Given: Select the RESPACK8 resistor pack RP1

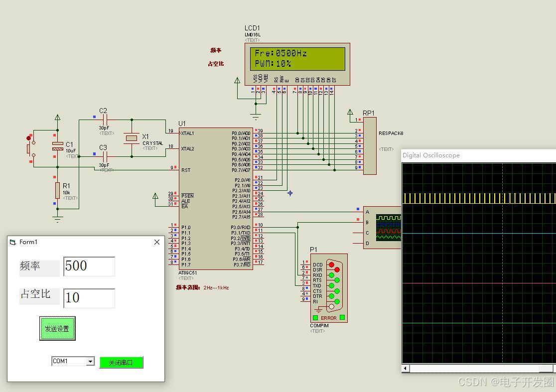Looking at the screenshot, I should [370, 145].
